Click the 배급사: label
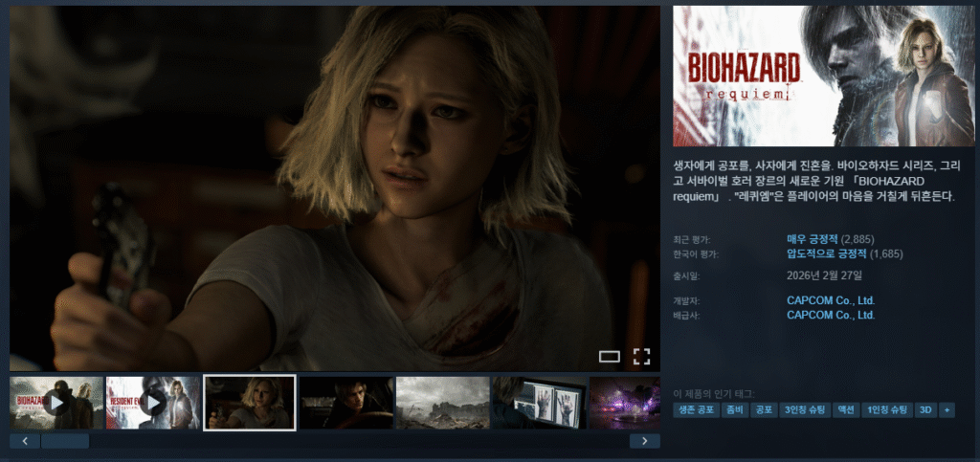Viewport: 980px width, 462px height. (686, 316)
